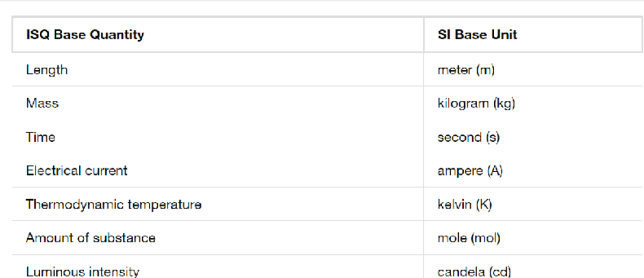Click the Amount of substance cell

(x=90, y=238)
